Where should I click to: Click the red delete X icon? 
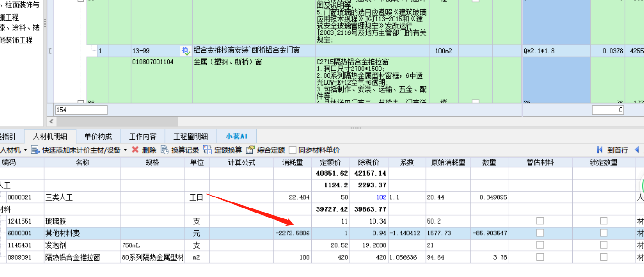(x=135, y=150)
